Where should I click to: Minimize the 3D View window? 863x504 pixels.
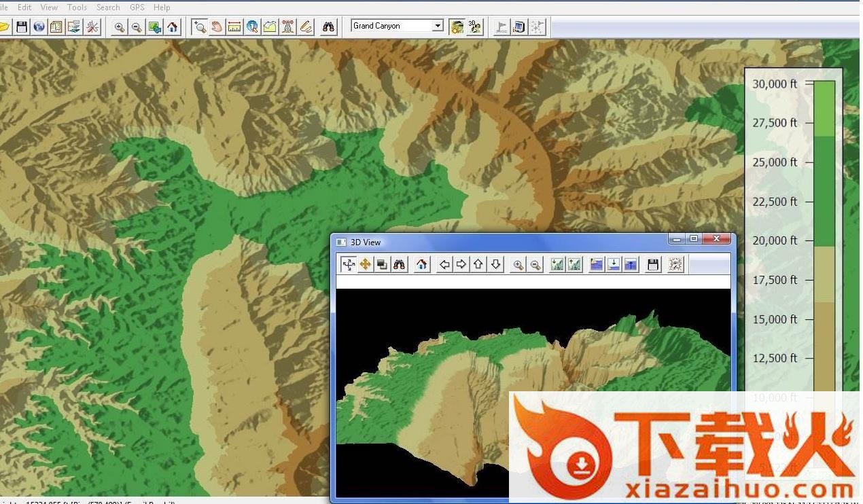677,238
